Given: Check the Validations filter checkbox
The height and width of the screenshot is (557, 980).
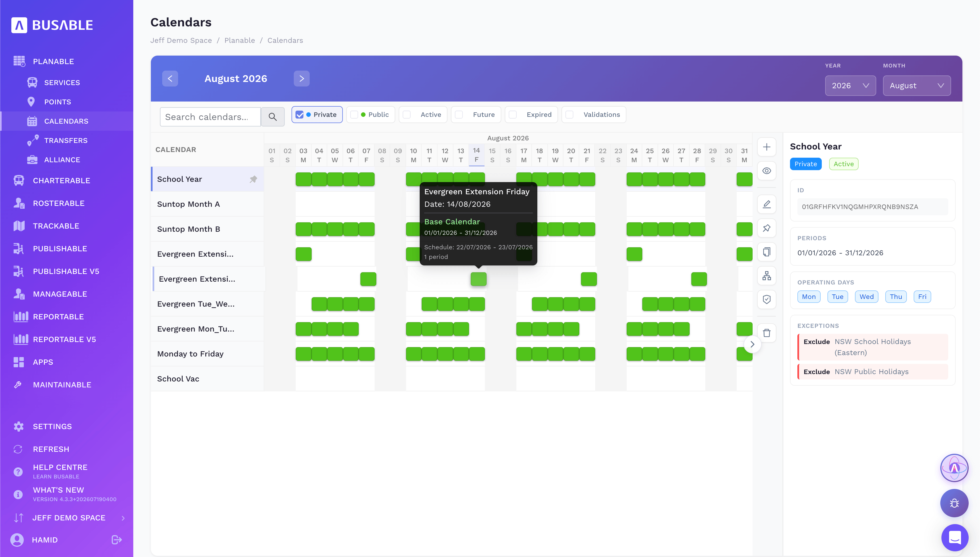Looking at the screenshot, I should pyautogui.click(x=570, y=115).
